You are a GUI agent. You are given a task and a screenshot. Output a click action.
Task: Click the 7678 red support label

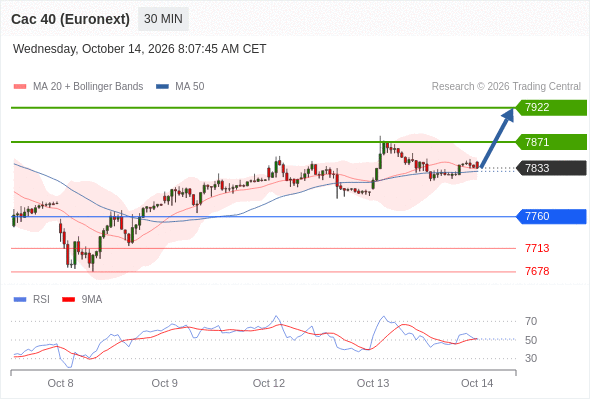click(537, 271)
